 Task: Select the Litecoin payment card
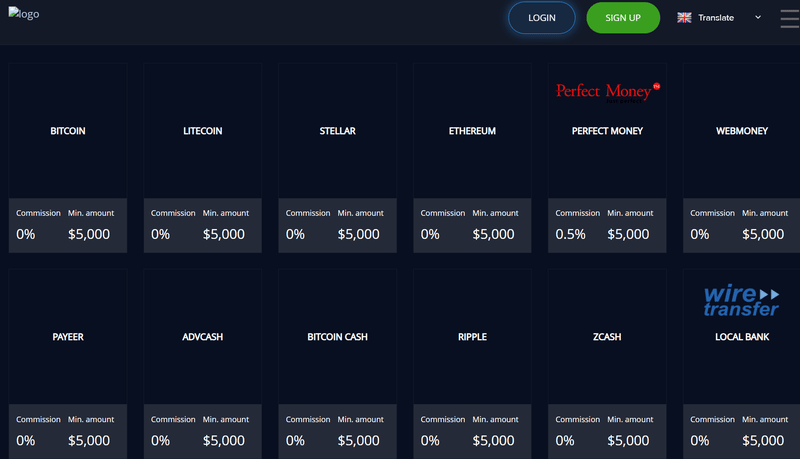pyautogui.click(x=203, y=158)
